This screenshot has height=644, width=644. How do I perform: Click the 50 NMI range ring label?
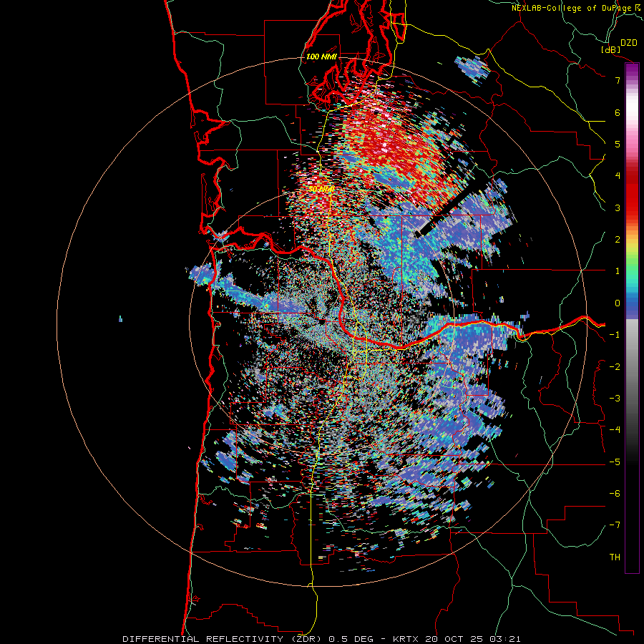point(321,190)
